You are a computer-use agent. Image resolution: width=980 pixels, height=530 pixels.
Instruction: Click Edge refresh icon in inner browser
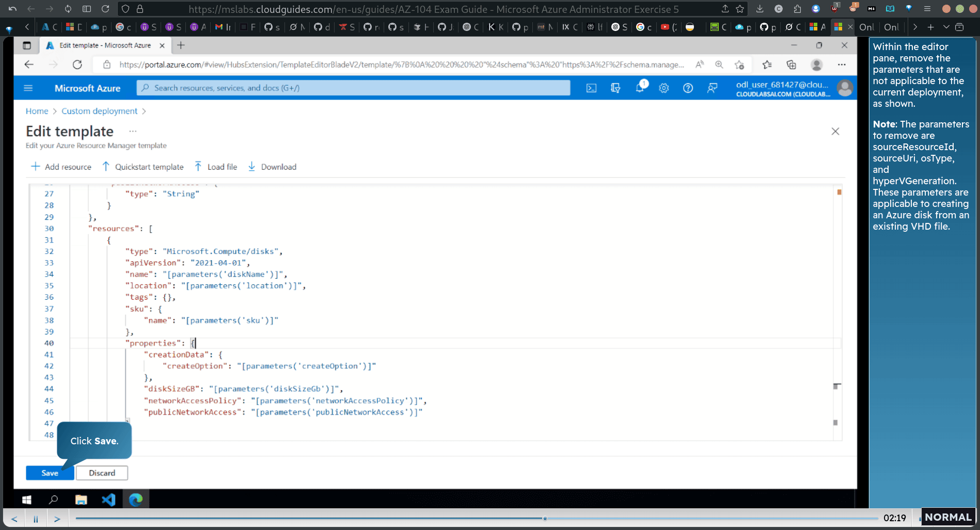click(x=77, y=65)
